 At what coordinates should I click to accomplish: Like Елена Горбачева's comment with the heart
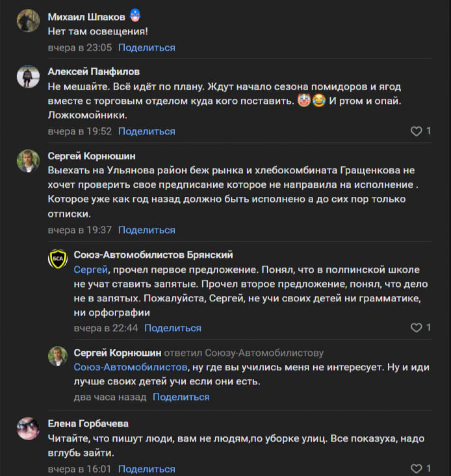pyautogui.click(x=416, y=468)
